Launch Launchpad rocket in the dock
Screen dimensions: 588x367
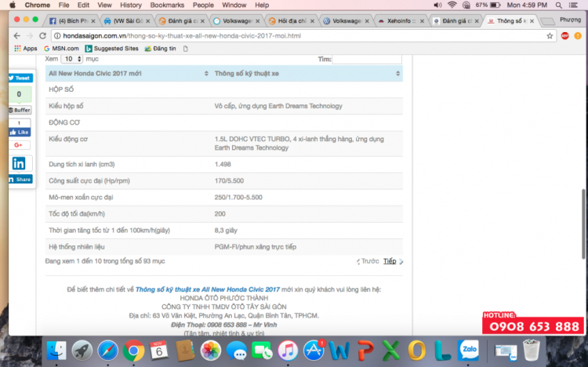point(82,351)
